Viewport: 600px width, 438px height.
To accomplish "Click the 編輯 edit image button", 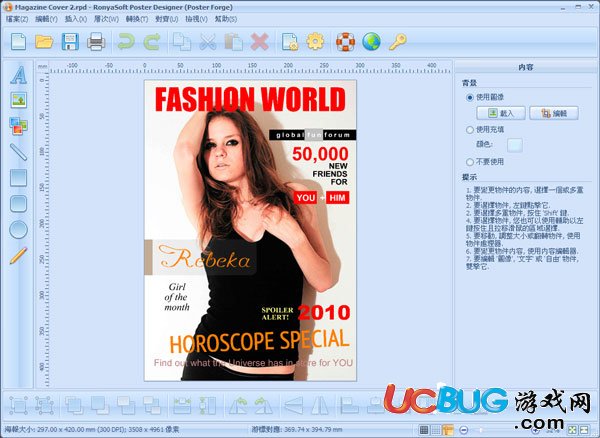I will click(x=554, y=113).
